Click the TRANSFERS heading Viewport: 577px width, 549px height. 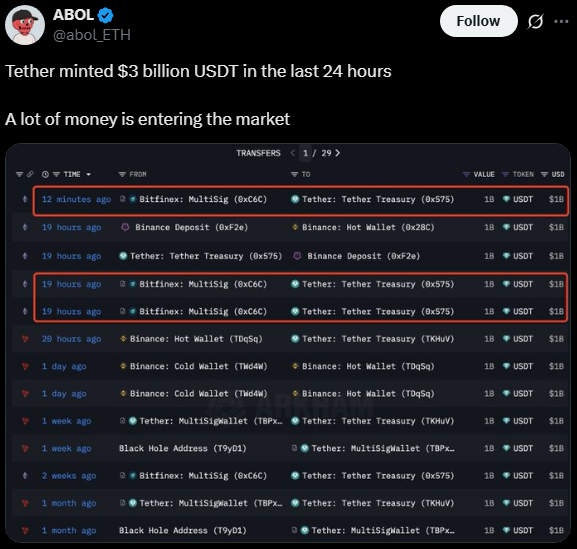pyautogui.click(x=258, y=153)
